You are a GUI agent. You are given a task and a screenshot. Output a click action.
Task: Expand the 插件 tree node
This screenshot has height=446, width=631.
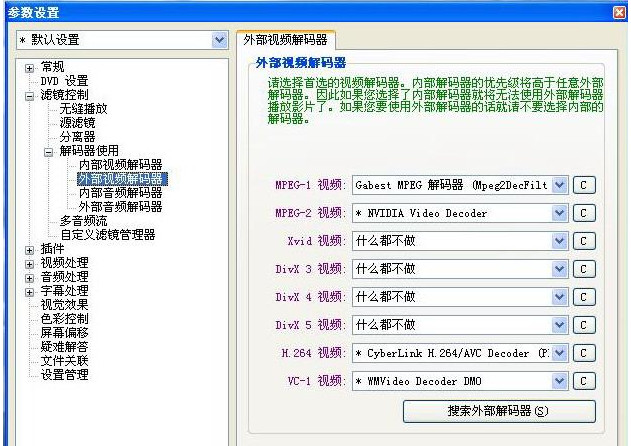[30, 249]
